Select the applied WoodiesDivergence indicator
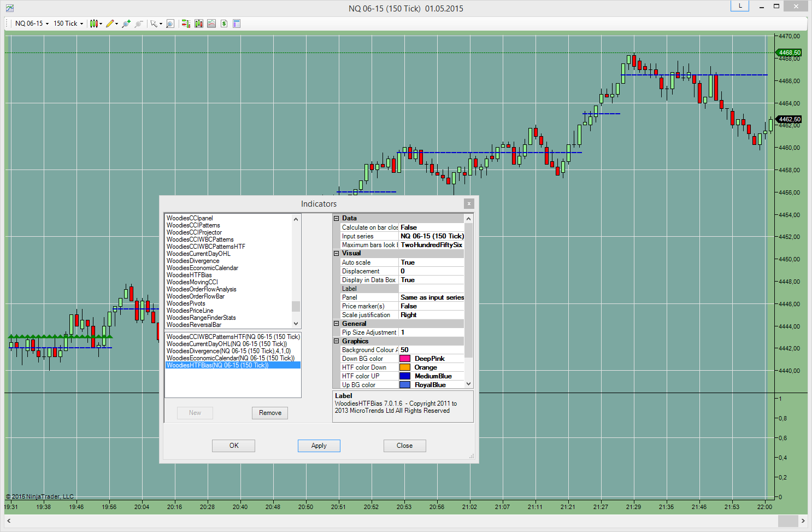The height and width of the screenshot is (532, 812). pos(228,351)
